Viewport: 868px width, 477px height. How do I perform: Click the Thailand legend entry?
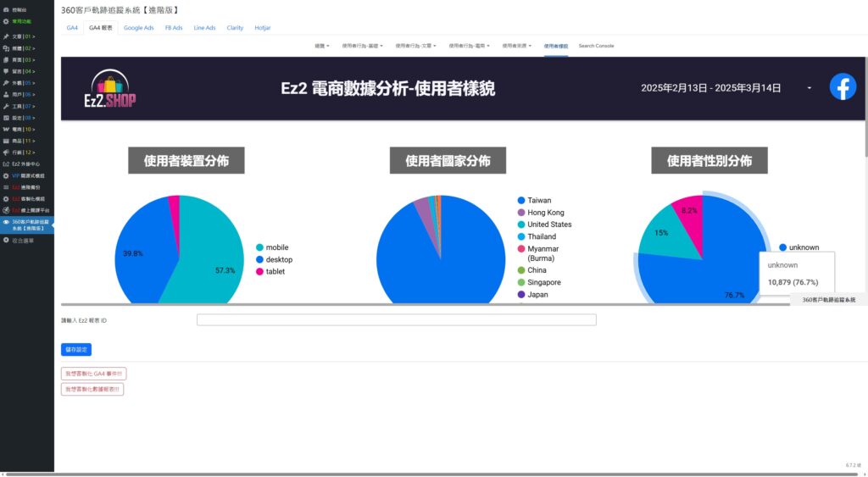[x=537, y=236]
